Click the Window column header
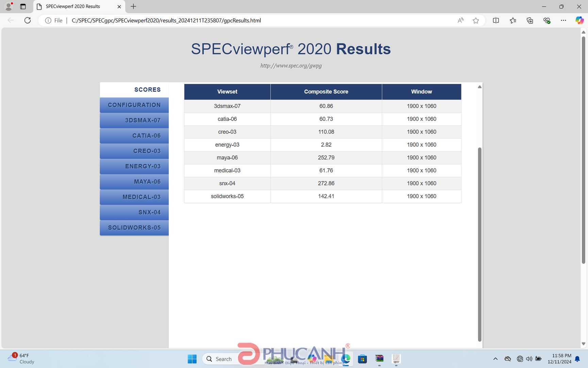Screen dimensions: 588x368 (422, 92)
